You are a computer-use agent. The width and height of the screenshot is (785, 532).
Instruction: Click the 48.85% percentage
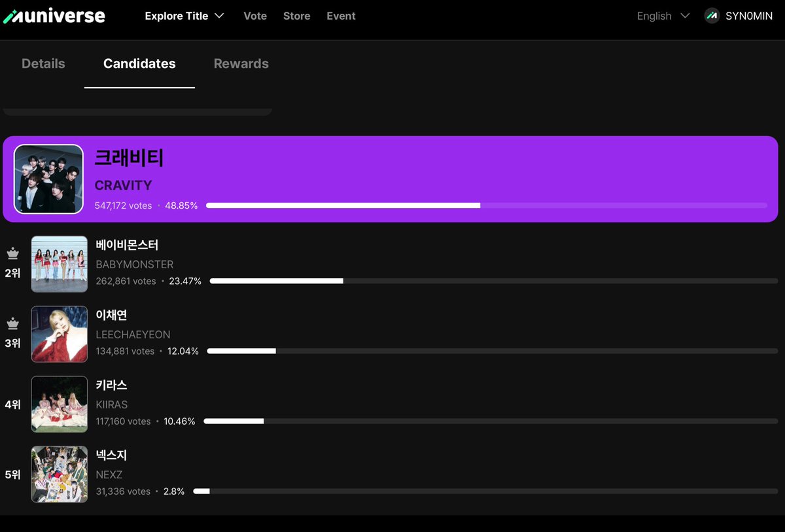tap(181, 205)
